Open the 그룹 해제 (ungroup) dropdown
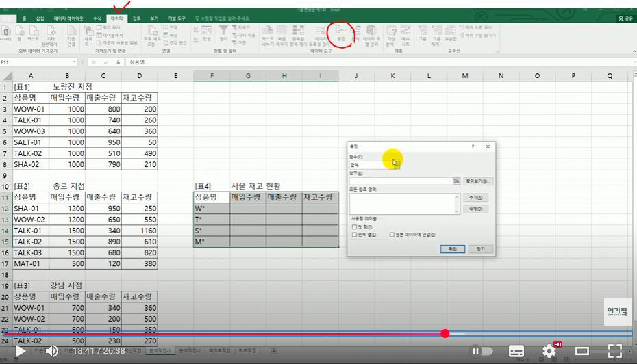Viewport: 637px width, 364px height. pos(436,36)
